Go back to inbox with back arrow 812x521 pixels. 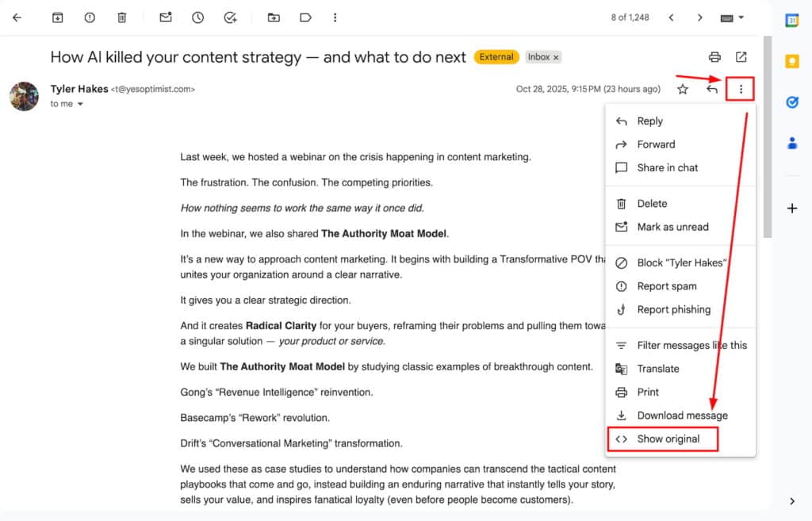(17, 17)
